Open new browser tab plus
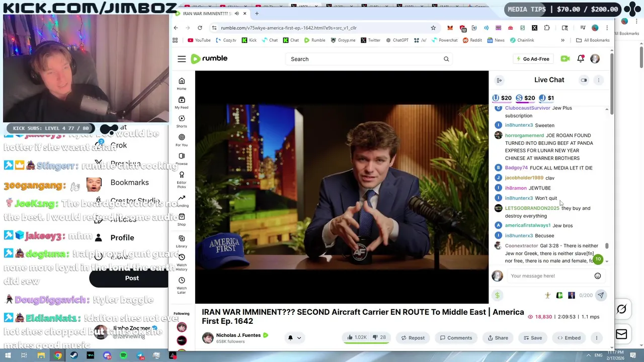The height and width of the screenshot is (362, 644). (257, 14)
